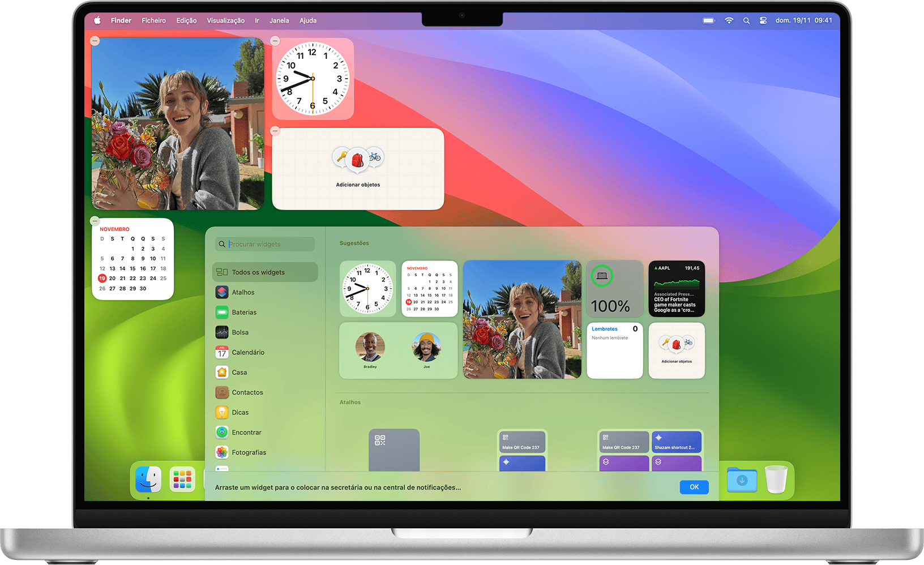
Task: Click the Procurar widgets search field
Action: pos(265,244)
